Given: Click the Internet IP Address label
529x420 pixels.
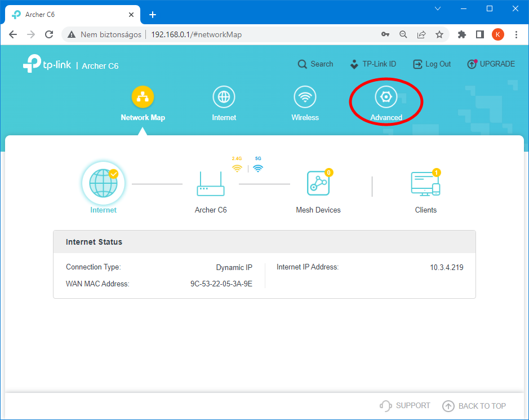Looking at the screenshot, I should pos(308,267).
